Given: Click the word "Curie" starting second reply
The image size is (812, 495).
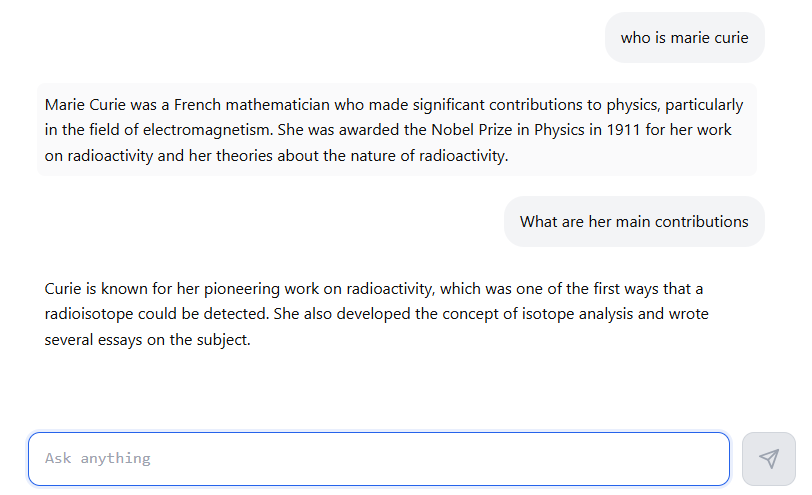Looking at the screenshot, I should click(x=63, y=289).
